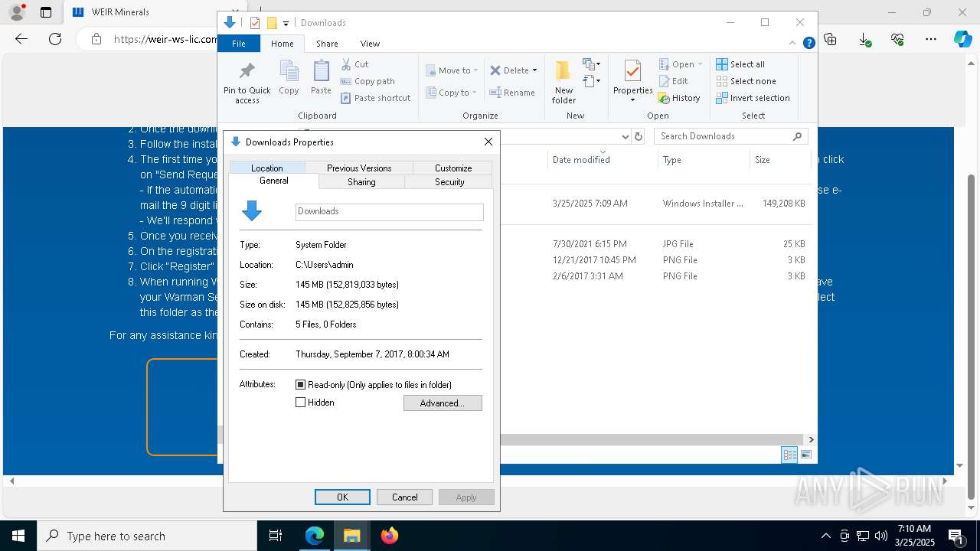This screenshot has width=980, height=551.
Task: Click browser back arrow in Edge
Action: click(21, 39)
